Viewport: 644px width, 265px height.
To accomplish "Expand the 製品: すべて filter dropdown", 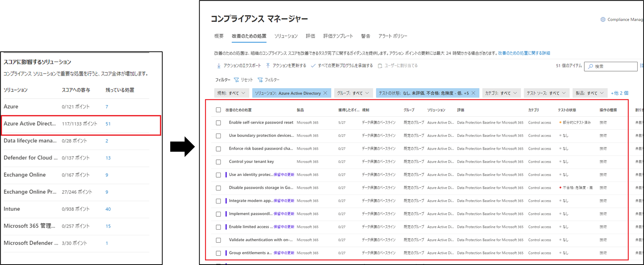I will click(x=590, y=93).
